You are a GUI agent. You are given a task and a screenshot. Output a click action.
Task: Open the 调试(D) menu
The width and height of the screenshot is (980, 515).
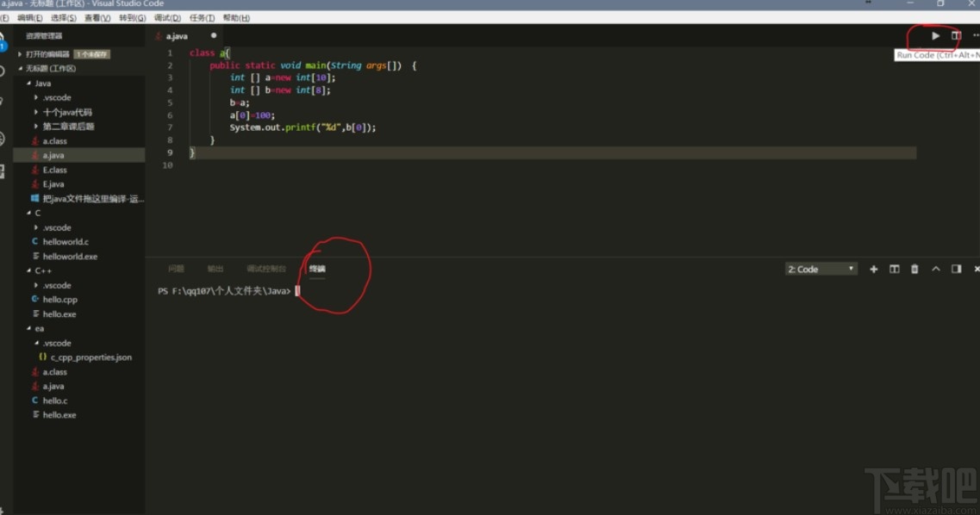tap(167, 18)
